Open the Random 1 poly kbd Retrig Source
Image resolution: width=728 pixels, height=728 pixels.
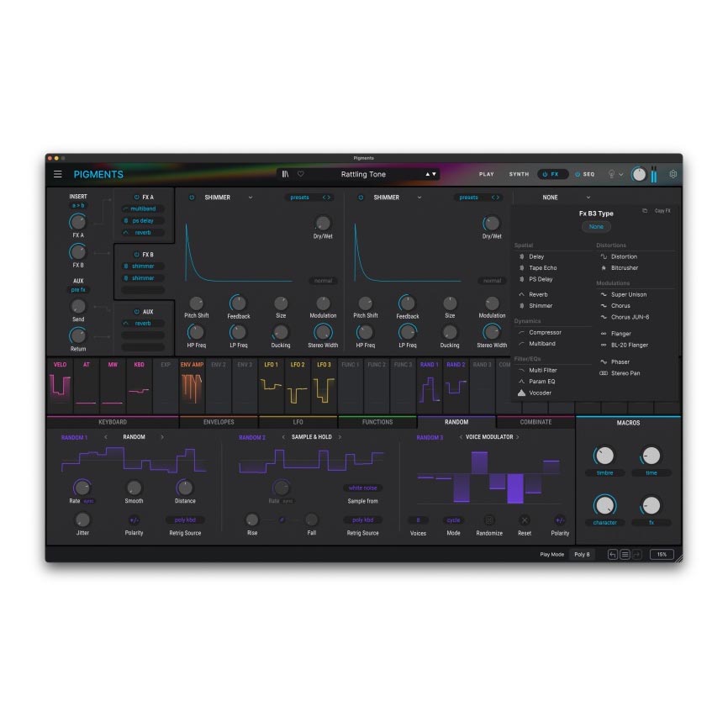pos(185,520)
